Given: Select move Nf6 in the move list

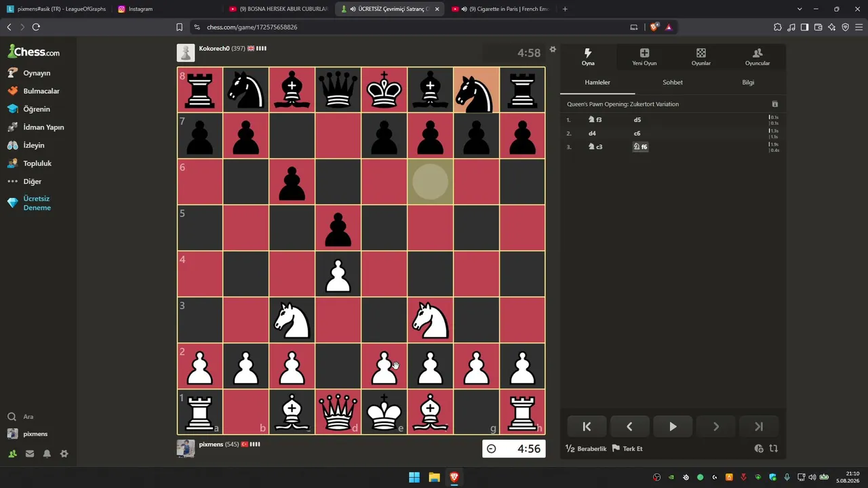Looking at the screenshot, I should click(640, 147).
